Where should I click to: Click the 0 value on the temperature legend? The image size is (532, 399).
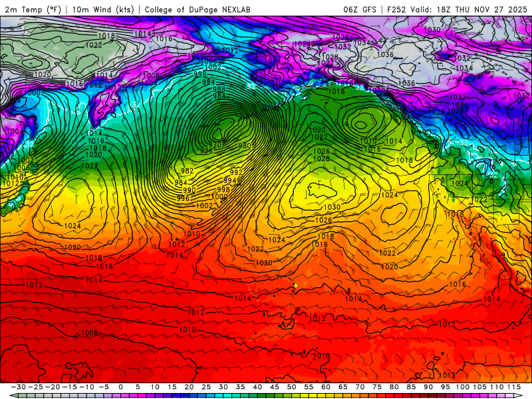[x=120, y=387]
